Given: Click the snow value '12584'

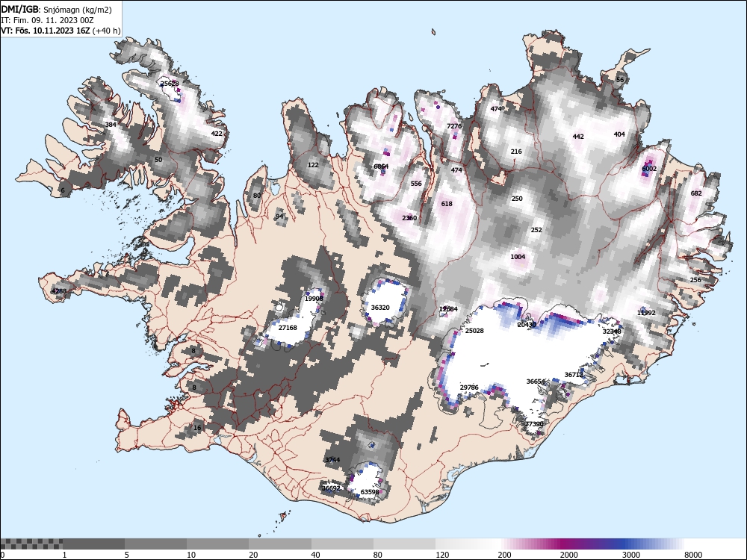Looking at the screenshot, I should pyautogui.click(x=448, y=309).
